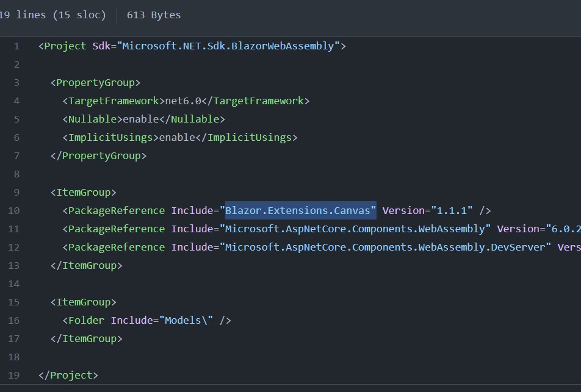
Task: Click the net6.0 target framework value
Action: (x=183, y=101)
